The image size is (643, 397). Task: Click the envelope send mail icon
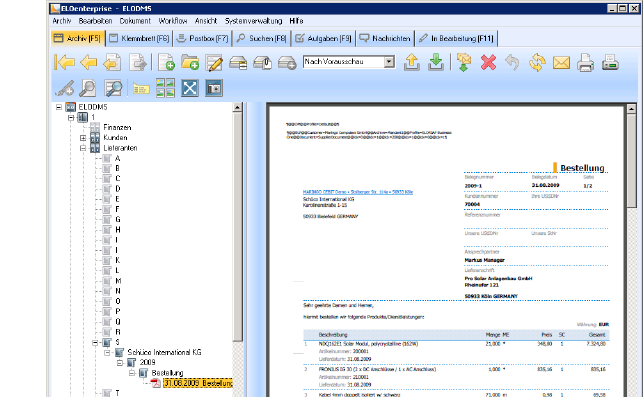point(561,63)
